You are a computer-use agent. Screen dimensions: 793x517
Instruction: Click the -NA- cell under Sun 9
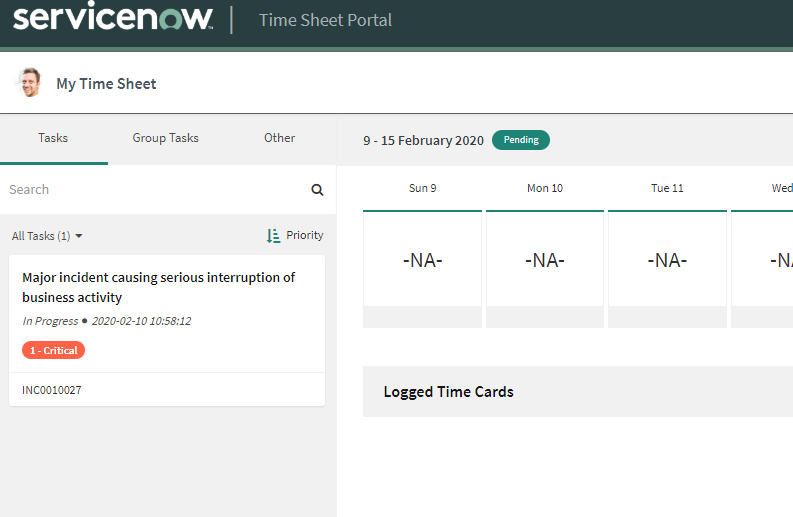point(422,260)
